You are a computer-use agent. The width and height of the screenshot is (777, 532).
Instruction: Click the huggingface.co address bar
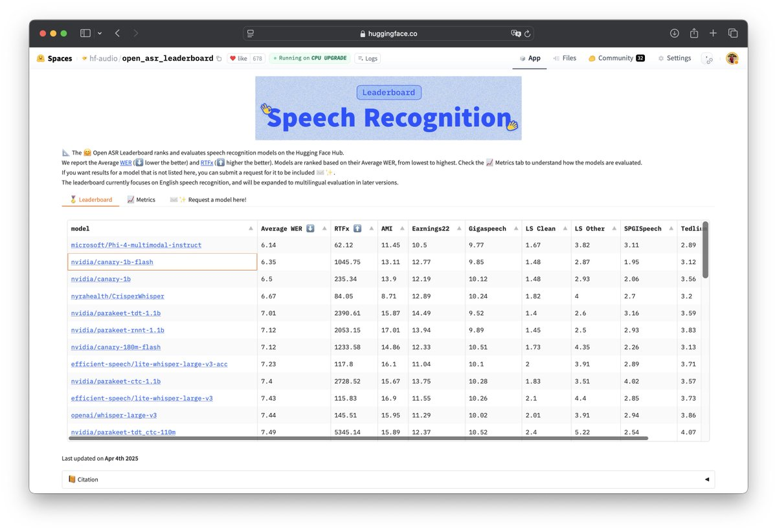[x=388, y=33]
